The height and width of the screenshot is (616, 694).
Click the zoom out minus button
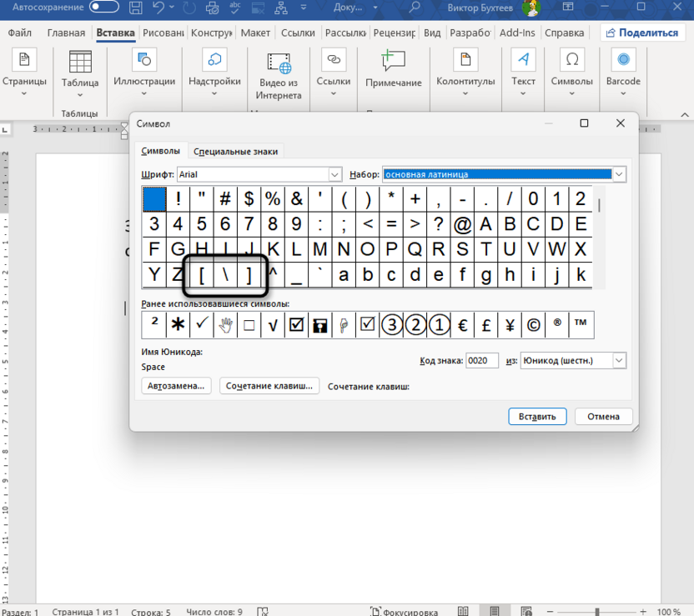pos(551,612)
